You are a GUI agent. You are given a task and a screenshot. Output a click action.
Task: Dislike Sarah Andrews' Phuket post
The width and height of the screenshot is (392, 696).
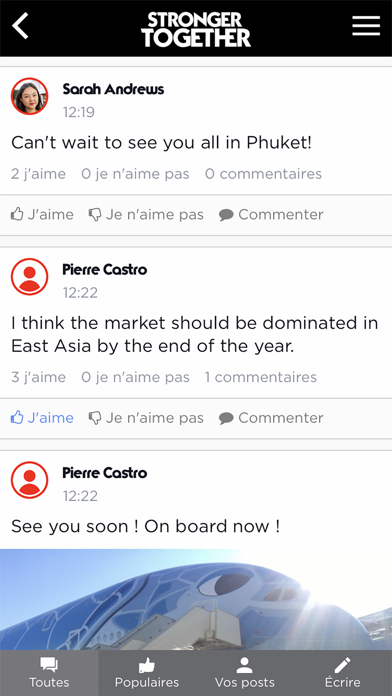[x=146, y=215]
